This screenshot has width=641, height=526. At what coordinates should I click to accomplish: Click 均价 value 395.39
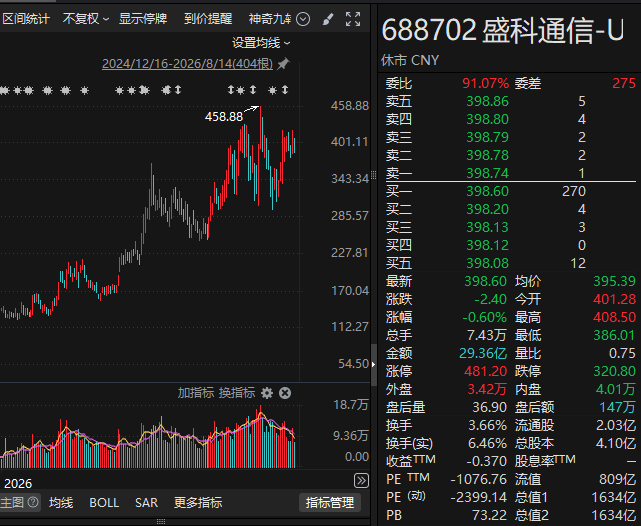614,281
